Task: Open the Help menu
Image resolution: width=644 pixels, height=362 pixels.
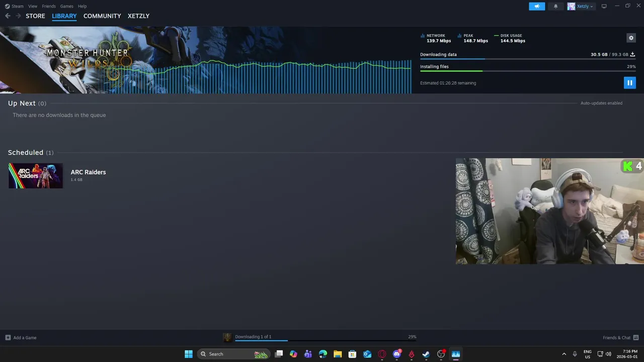Action: (x=82, y=6)
